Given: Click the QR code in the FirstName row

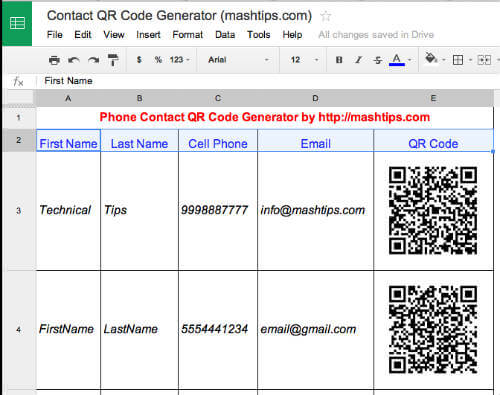Looking at the screenshot, I should click(x=433, y=330).
